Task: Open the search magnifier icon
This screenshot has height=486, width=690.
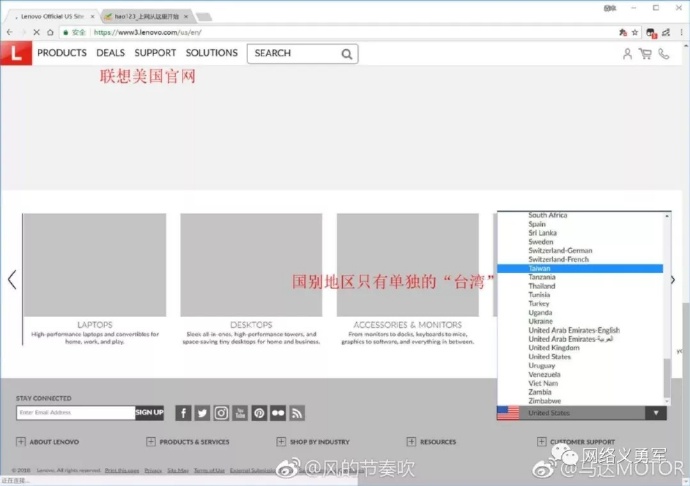Action: 347,54
